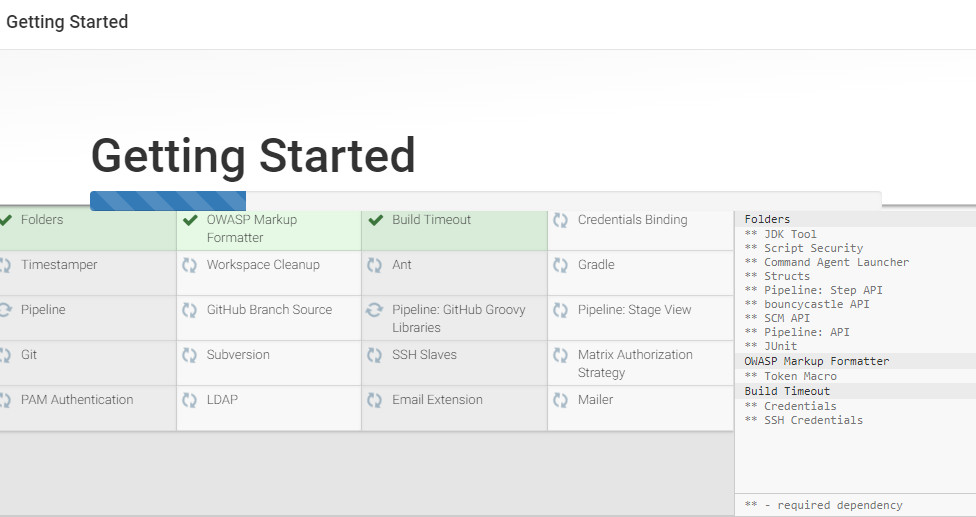Select the Timestamper plugin label
The height and width of the screenshot is (517, 976).
click(59, 264)
